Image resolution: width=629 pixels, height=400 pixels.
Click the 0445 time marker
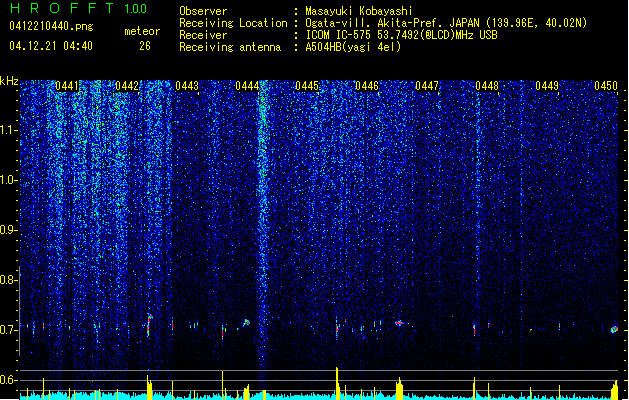307,86
